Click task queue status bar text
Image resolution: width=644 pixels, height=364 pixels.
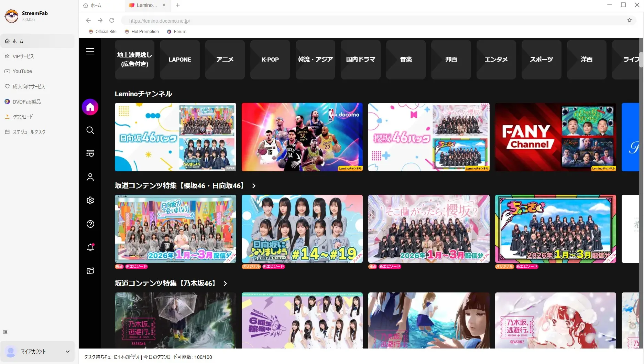pos(148,357)
